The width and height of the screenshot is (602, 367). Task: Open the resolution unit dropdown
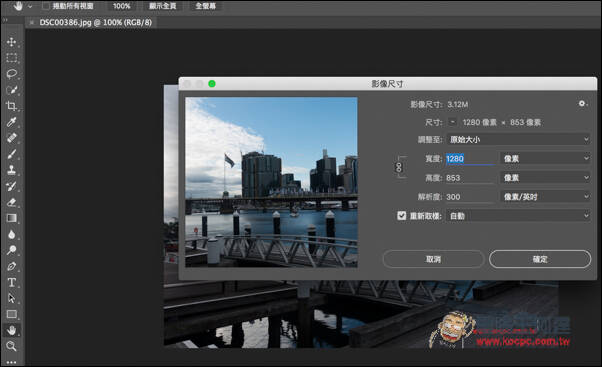545,197
